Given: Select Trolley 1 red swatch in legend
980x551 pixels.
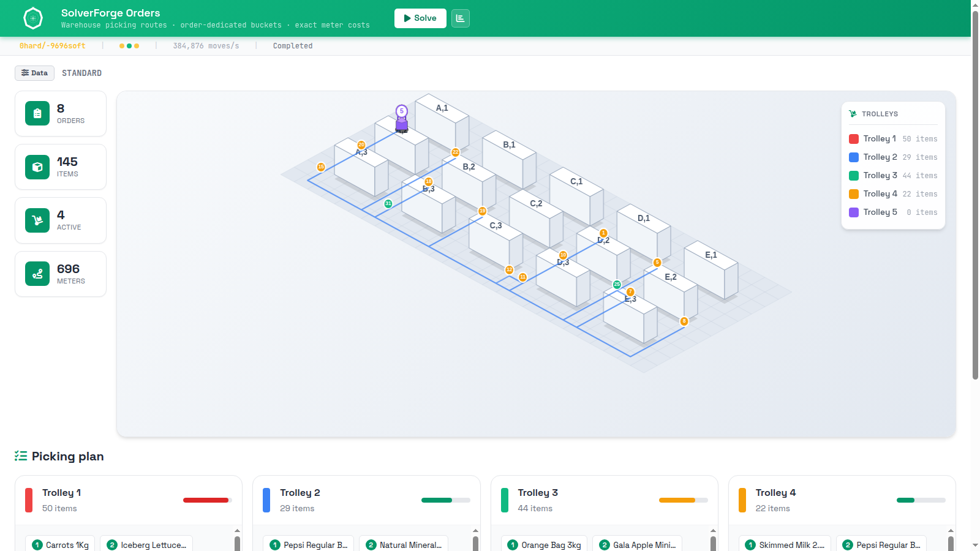Looking at the screenshot, I should (x=854, y=139).
